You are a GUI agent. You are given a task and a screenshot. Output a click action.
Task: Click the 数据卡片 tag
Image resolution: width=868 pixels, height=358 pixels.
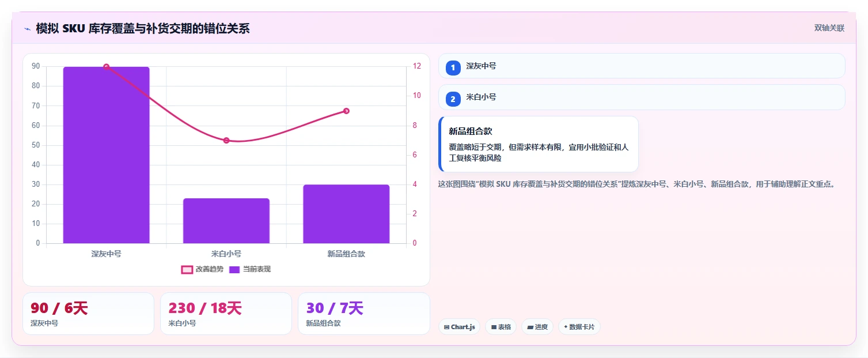click(579, 327)
